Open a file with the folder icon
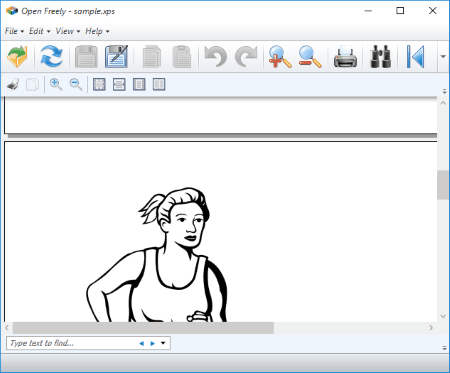Screen dimensions: 450x373 point(17,56)
